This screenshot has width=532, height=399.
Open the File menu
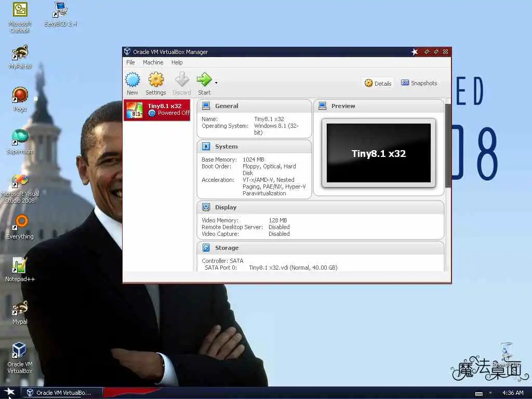(x=130, y=62)
